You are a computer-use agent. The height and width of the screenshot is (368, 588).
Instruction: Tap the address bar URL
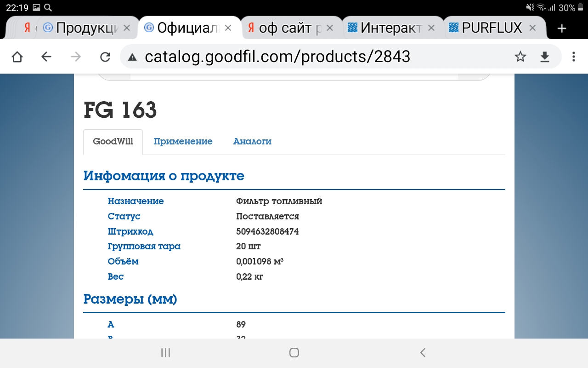click(x=277, y=57)
